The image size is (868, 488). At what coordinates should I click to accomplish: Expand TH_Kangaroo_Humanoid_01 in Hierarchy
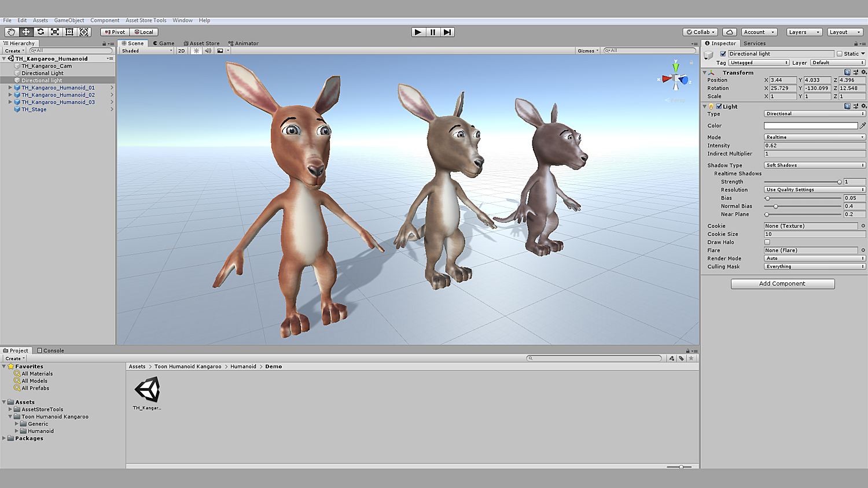click(10, 88)
